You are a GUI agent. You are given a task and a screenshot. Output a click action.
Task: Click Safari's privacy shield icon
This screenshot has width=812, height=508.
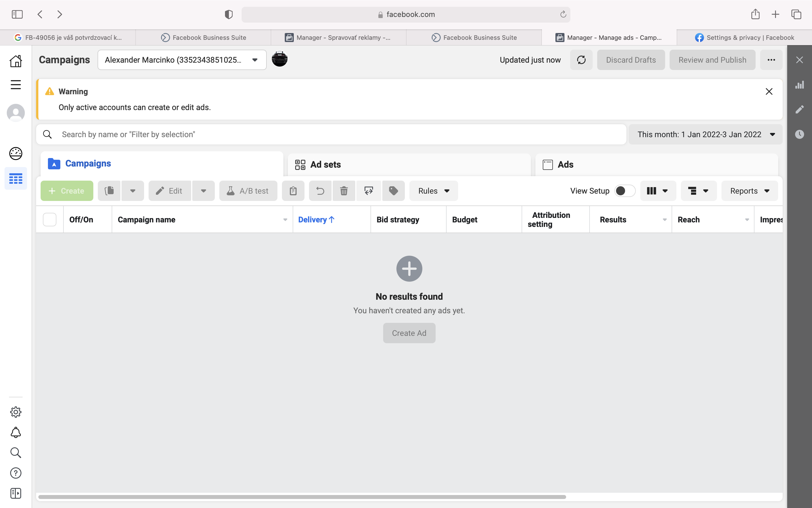[x=228, y=14]
